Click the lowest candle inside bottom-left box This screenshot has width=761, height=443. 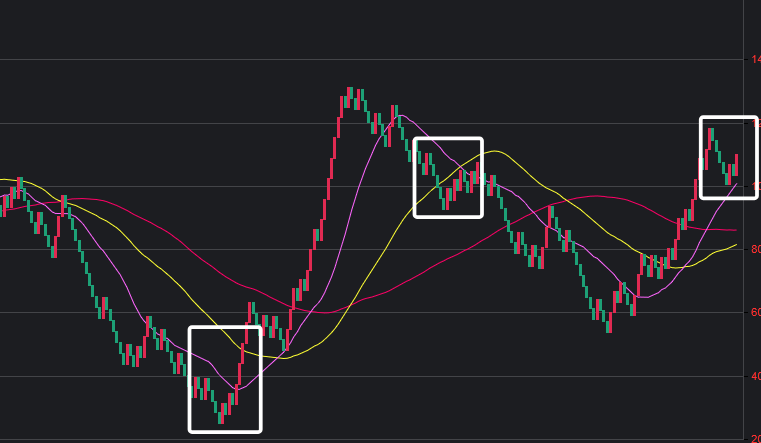pyautogui.click(x=221, y=415)
